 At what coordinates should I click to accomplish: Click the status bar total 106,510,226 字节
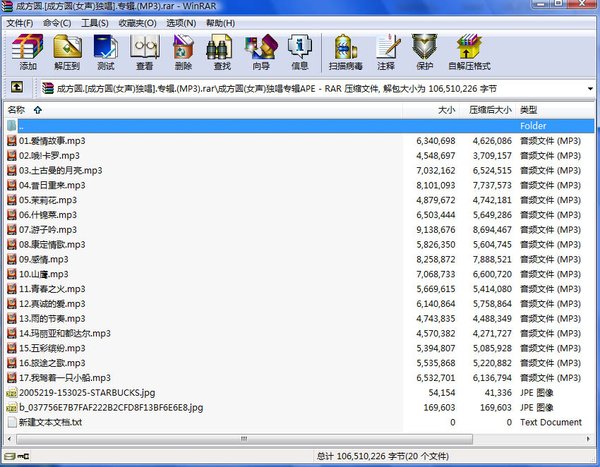[x=383, y=456]
